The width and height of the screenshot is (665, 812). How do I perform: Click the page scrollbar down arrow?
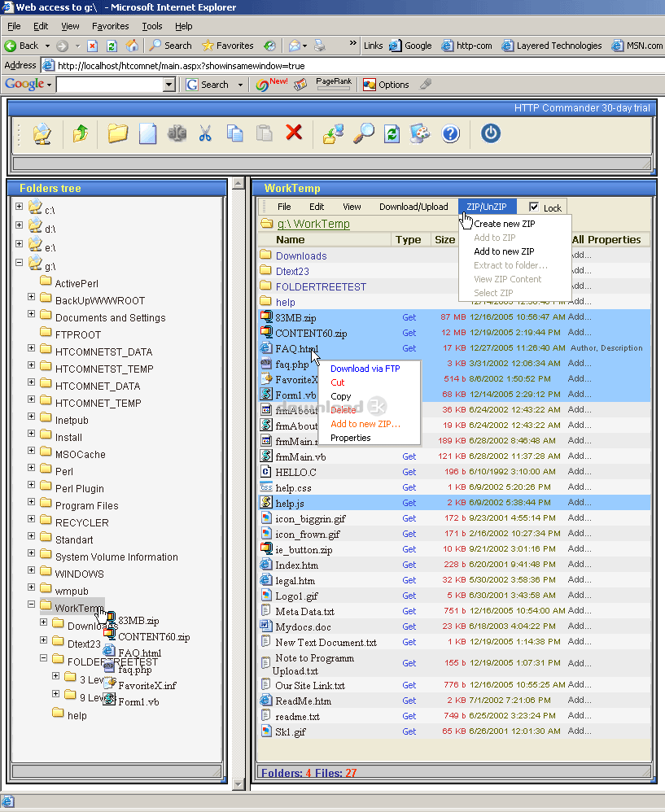pos(238,784)
